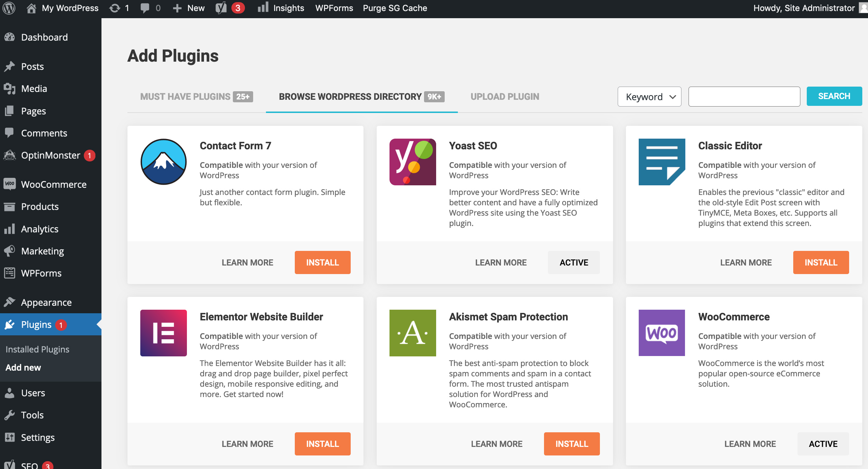Screen dimensions: 868x469
Task: Click the Appearance brush icon
Action: 10,302
